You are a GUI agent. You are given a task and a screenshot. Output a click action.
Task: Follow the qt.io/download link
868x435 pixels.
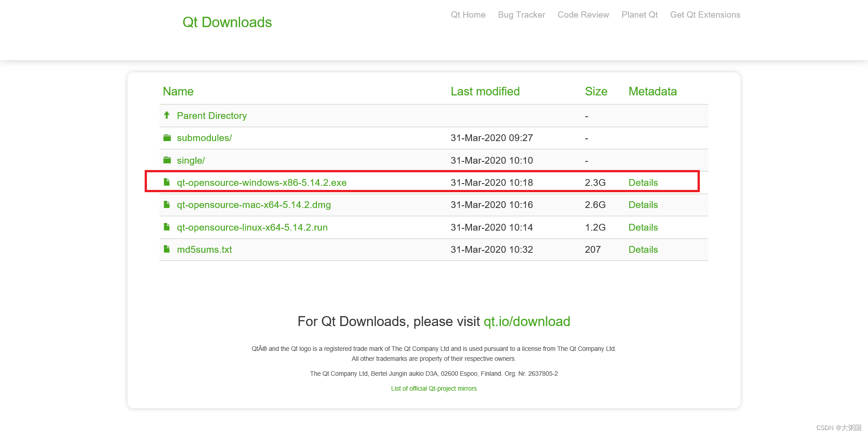click(527, 322)
